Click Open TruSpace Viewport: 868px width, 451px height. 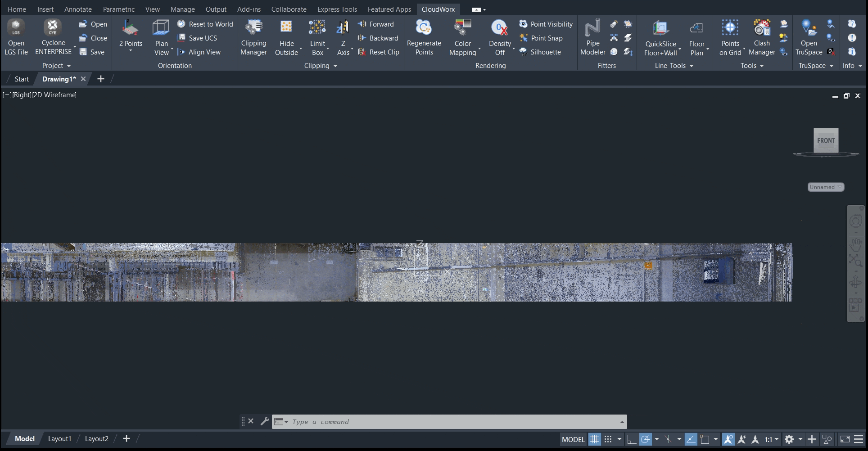(x=808, y=38)
